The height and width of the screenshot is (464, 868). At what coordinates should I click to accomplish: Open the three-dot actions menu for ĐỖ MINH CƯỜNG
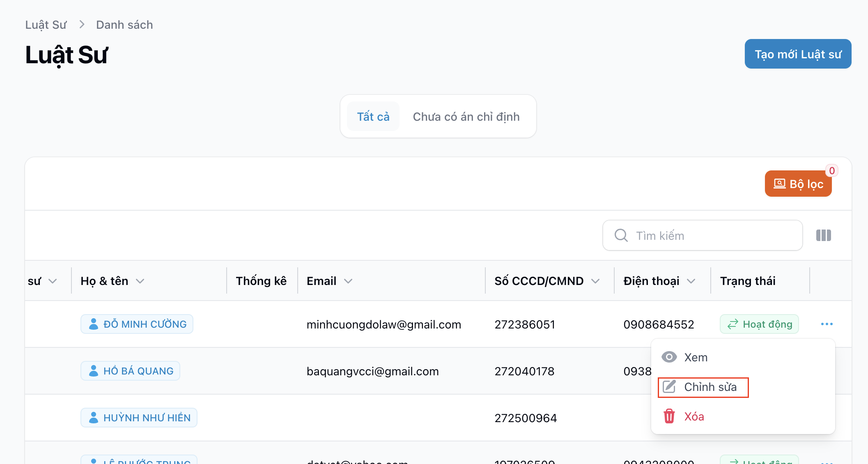pos(827,324)
